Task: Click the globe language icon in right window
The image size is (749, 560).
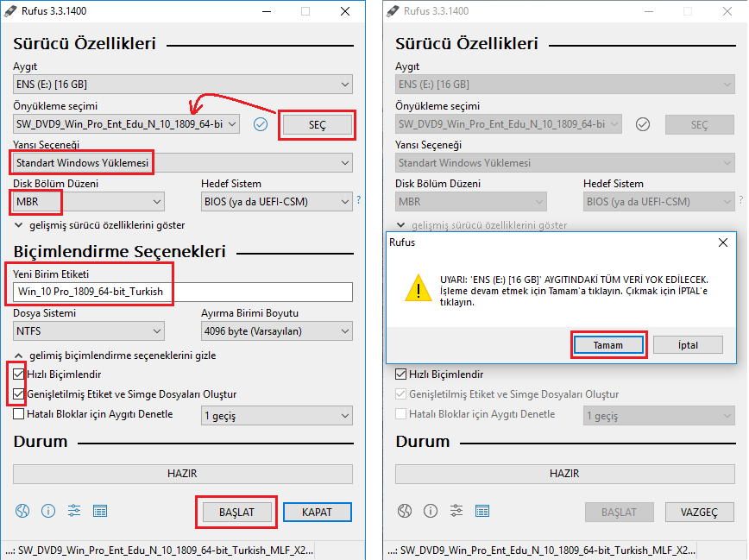Action: pos(405,511)
